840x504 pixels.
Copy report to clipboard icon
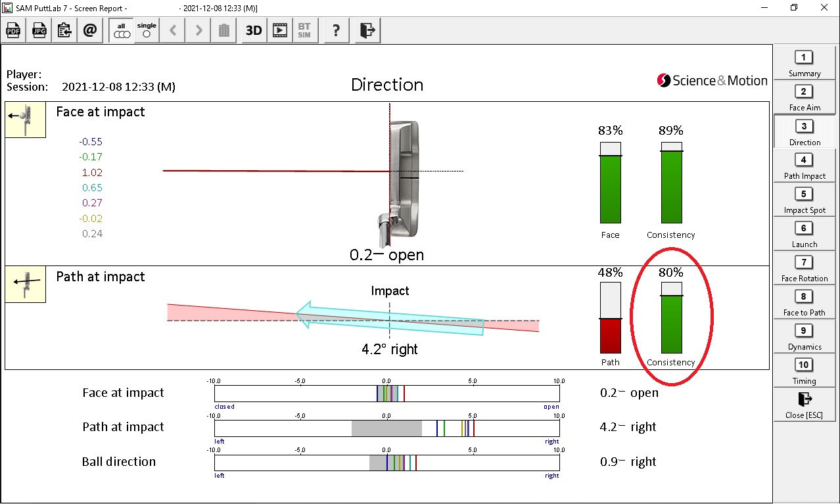click(x=64, y=30)
